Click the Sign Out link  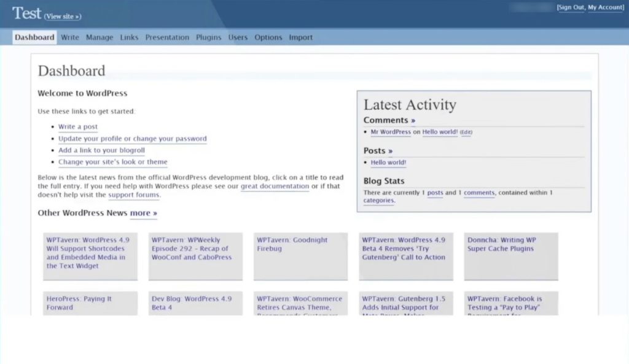pos(571,7)
